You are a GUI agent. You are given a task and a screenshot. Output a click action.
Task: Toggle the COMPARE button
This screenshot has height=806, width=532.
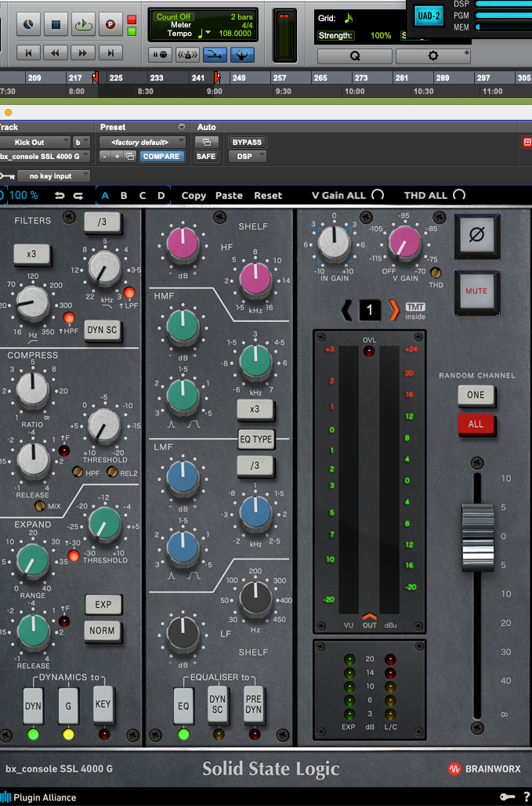click(161, 157)
